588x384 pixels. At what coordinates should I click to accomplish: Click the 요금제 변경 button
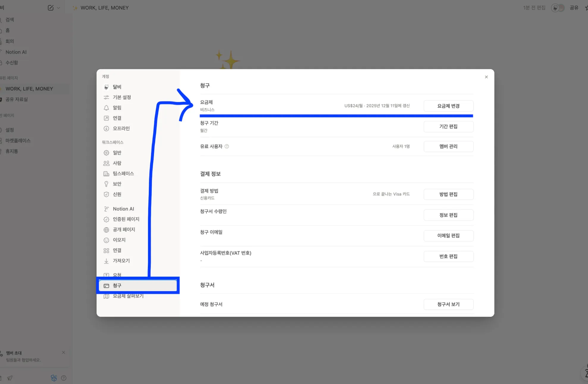pyautogui.click(x=448, y=106)
